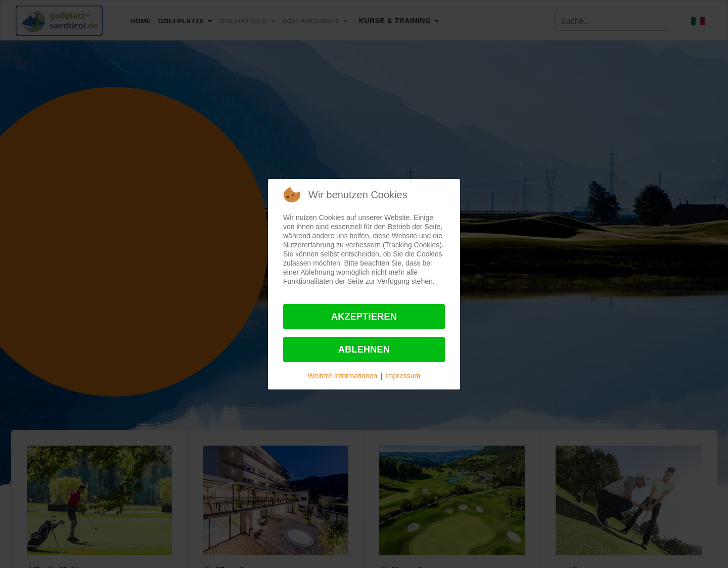Viewport: 728px width, 568px height.
Task: Open the HOME menu item
Action: pos(141,21)
